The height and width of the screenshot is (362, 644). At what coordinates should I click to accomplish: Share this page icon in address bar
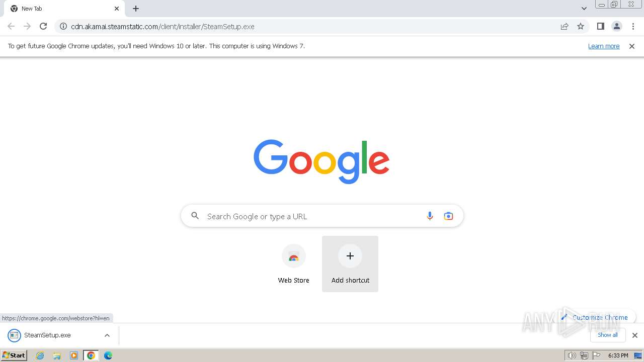[x=565, y=26]
